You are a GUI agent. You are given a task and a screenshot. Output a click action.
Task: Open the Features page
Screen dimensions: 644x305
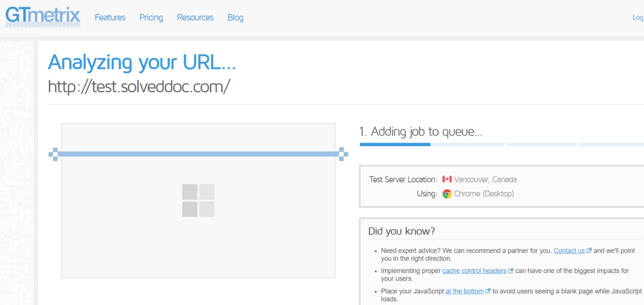point(110,17)
